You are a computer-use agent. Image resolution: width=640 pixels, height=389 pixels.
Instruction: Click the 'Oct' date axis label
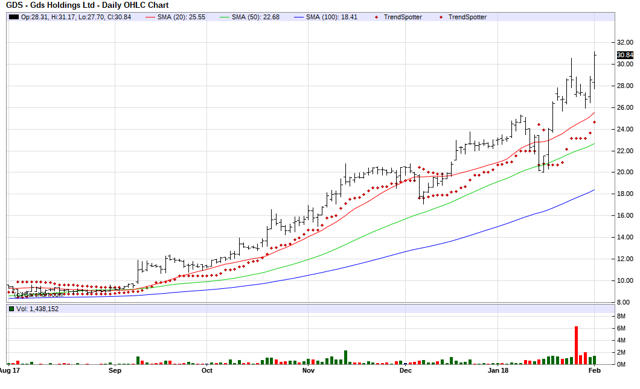[207, 371]
